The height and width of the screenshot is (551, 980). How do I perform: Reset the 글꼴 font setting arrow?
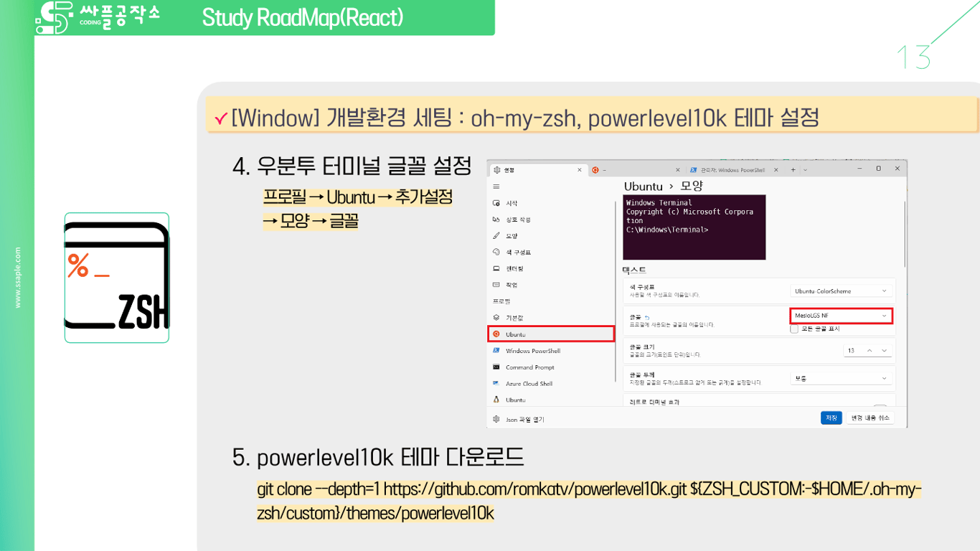pos(647,316)
